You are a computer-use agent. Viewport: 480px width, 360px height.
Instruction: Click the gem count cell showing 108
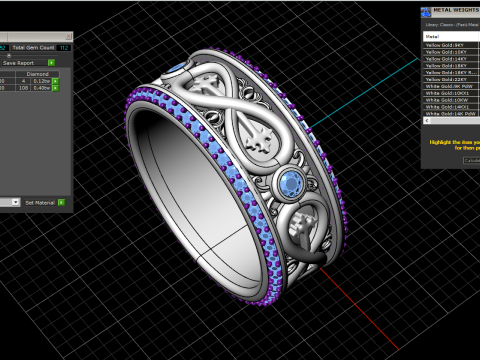pos(23,88)
